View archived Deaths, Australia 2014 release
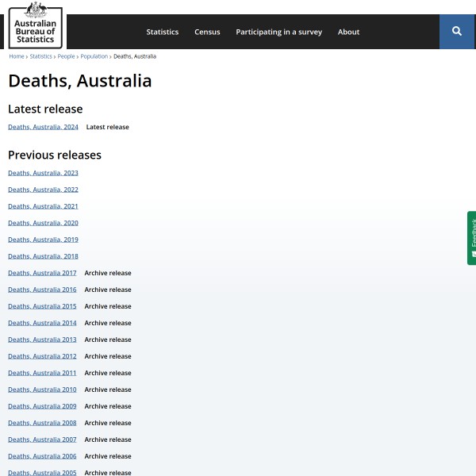476x476 pixels. [42, 323]
